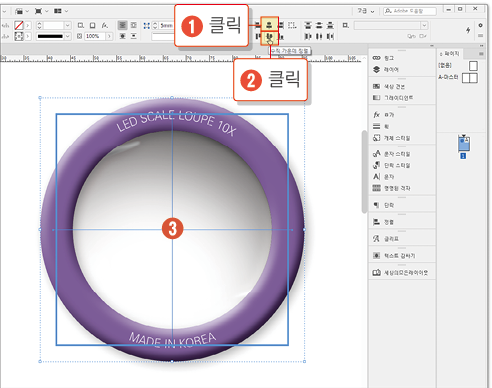
Task: Open the Align (정렬) panel
Action: [x=402, y=222]
